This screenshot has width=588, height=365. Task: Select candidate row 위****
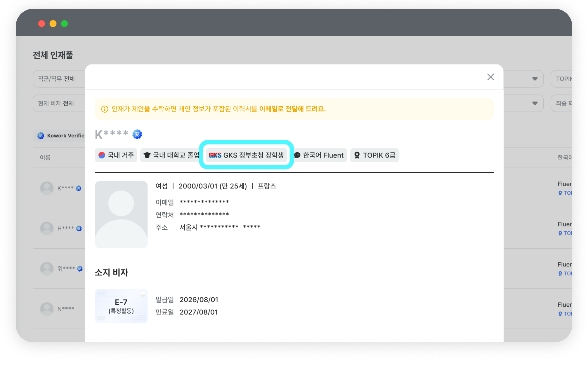click(x=59, y=269)
